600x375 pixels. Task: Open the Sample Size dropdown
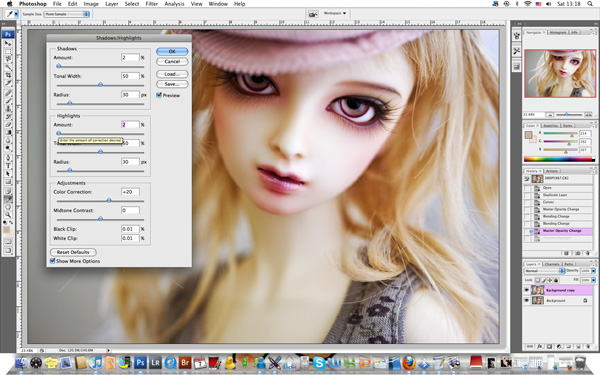[67, 14]
